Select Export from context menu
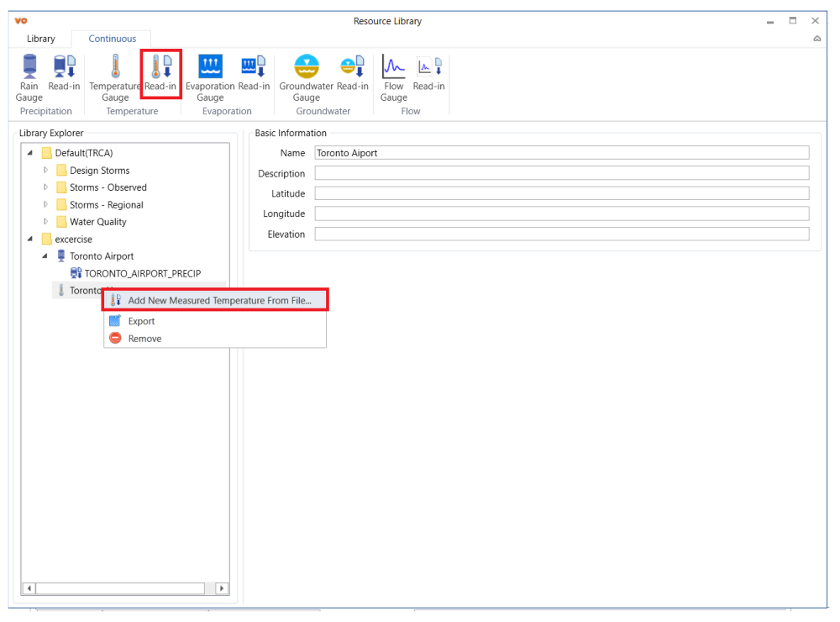The width and height of the screenshot is (840, 622). [215, 321]
